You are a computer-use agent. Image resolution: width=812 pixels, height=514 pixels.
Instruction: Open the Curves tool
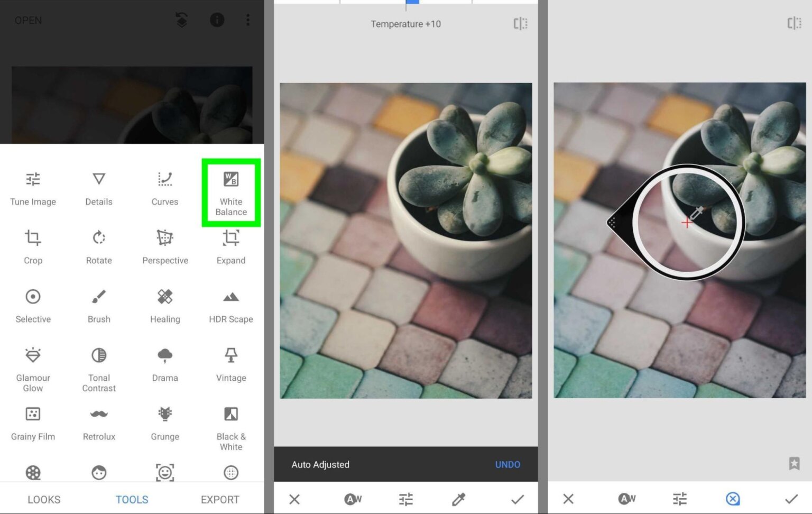(164, 188)
